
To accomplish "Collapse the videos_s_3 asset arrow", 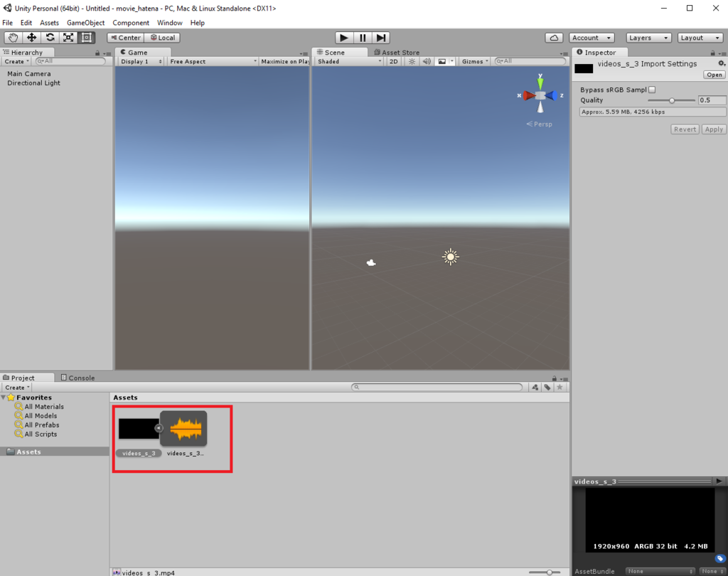I will tap(159, 428).
